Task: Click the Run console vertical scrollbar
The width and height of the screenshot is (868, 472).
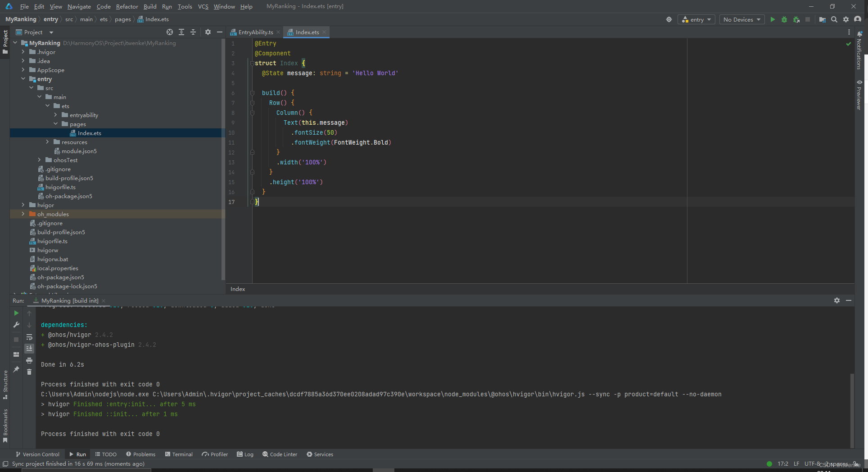Action: tap(852, 410)
